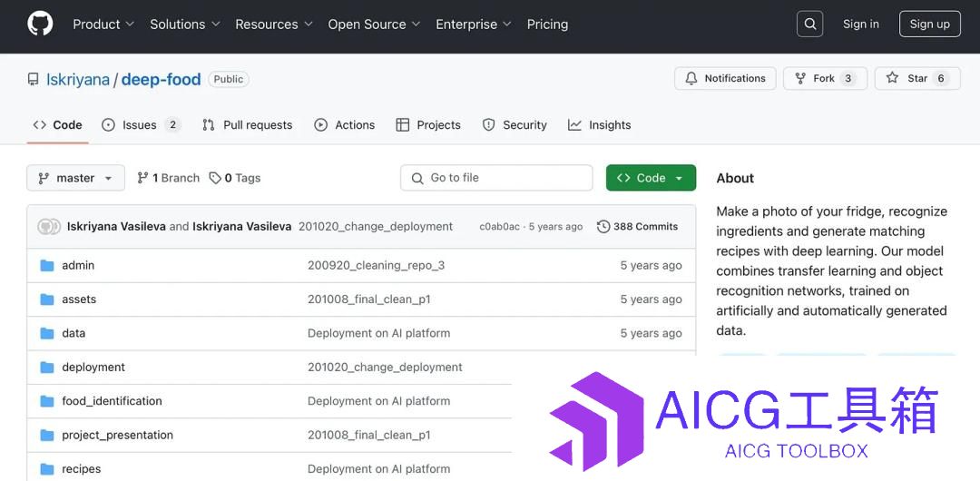Open the food_identification folder name
980x481 pixels.
(112, 401)
